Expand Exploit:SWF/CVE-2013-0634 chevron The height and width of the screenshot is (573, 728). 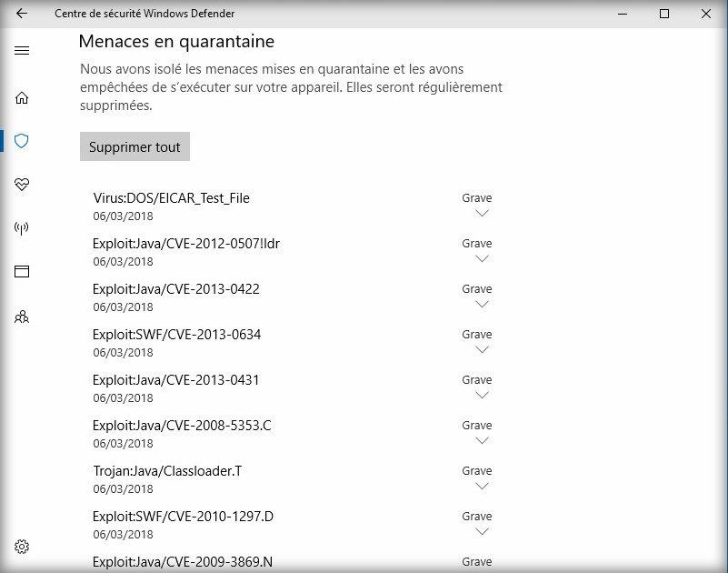[x=482, y=350]
